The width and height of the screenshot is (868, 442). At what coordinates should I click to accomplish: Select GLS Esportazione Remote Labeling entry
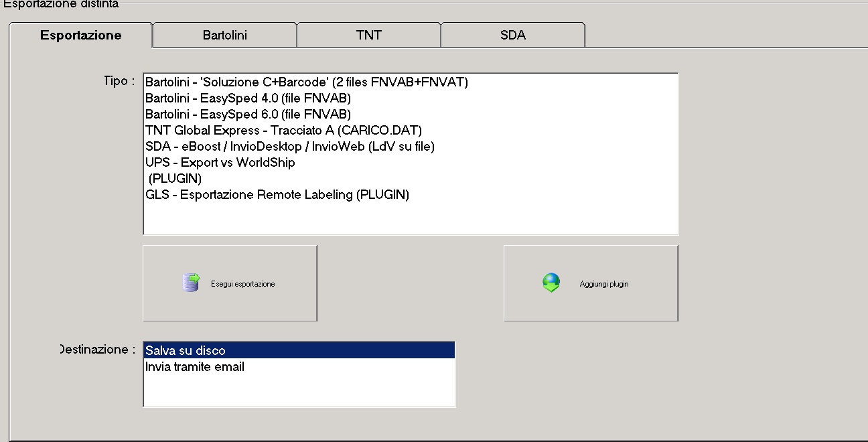411,195
